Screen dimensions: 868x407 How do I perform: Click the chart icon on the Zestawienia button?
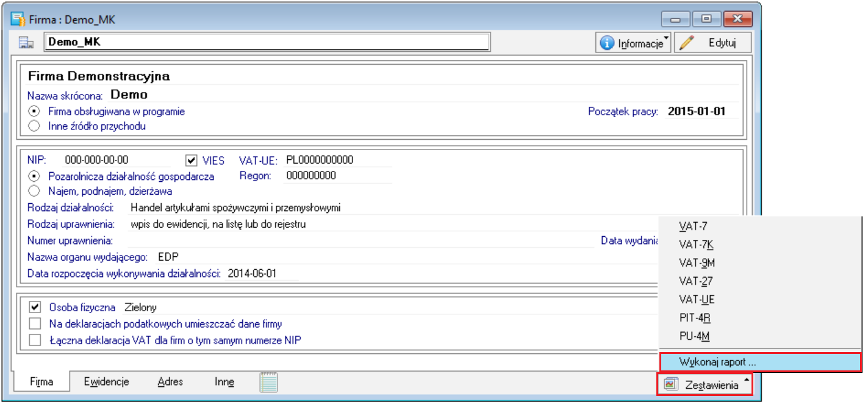pos(671,384)
